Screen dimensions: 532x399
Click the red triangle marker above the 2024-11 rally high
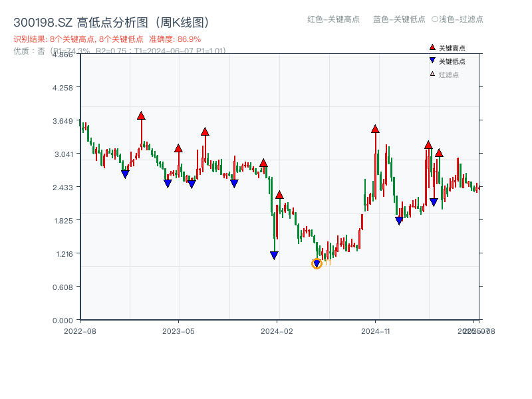(x=376, y=130)
